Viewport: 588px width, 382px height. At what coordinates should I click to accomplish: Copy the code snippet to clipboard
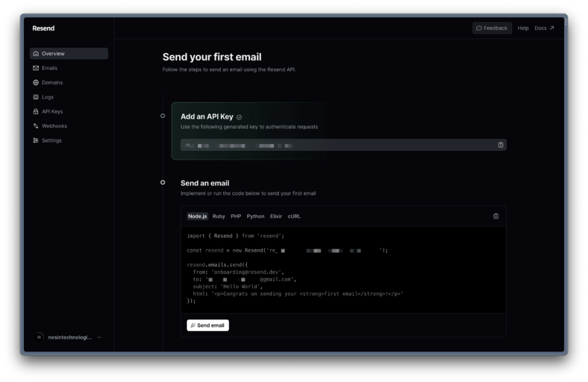(495, 216)
